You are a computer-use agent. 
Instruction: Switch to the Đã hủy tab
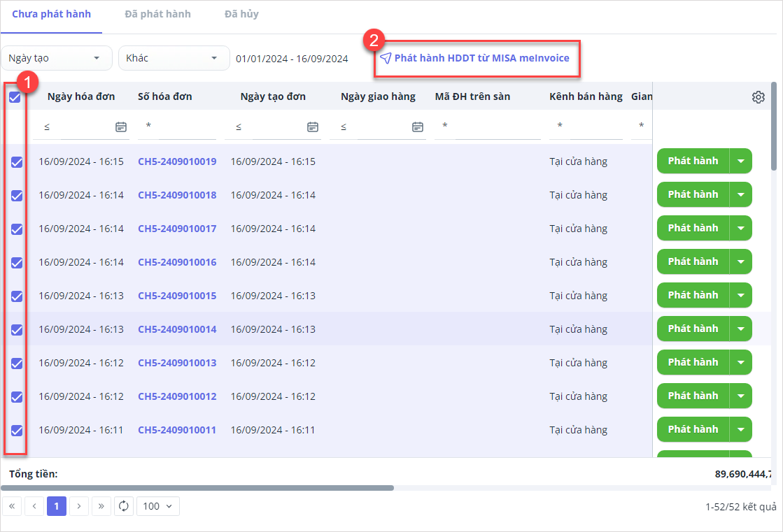[x=241, y=14]
